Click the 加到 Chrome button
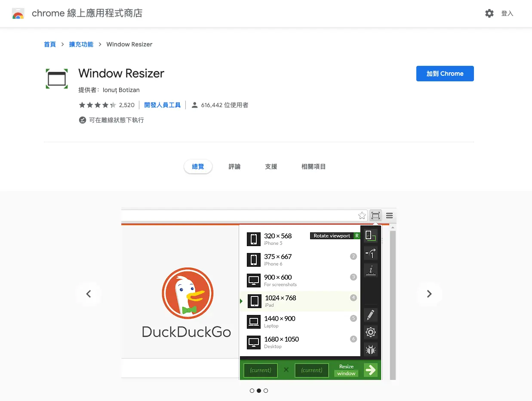 pos(445,74)
